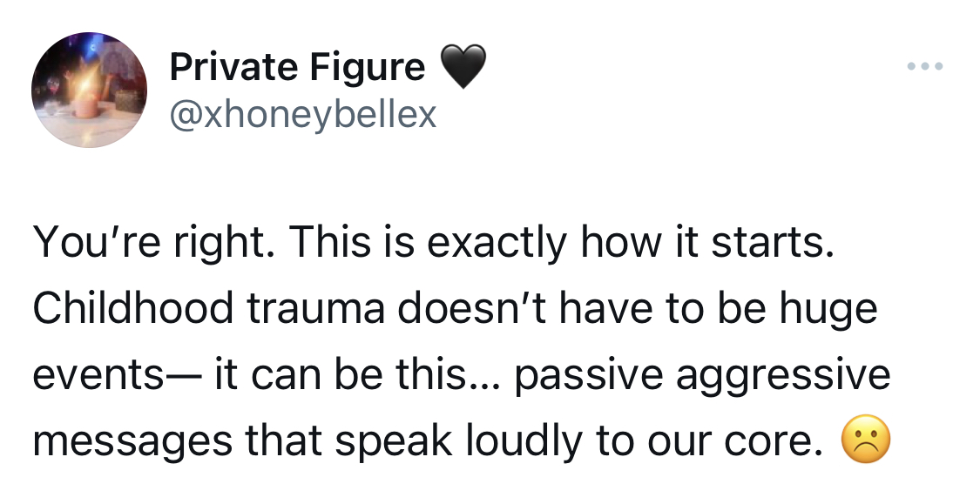Open the tweet's three-dot more options menu
This screenshot has height=504, width=980.
925,65
